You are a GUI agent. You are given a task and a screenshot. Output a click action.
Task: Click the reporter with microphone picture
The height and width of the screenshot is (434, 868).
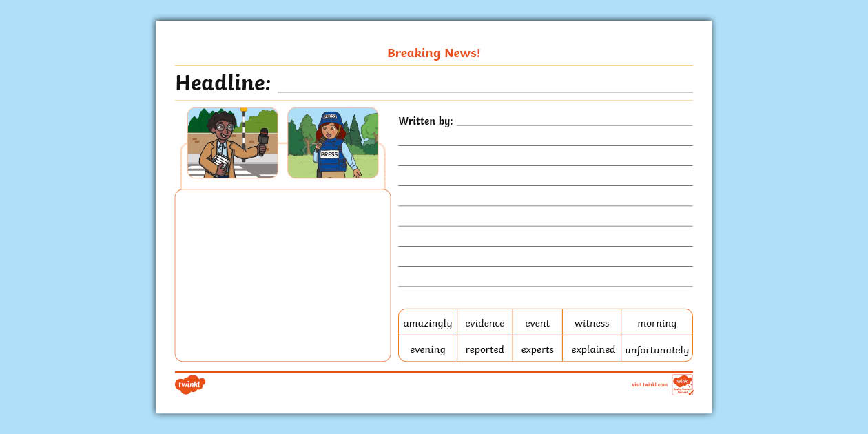tap(233, 143)
